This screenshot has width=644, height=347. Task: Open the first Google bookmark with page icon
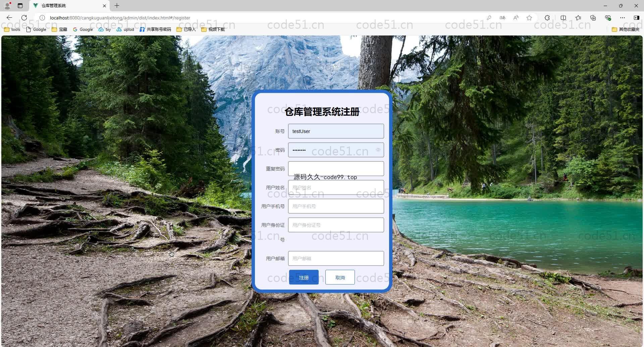[36, 29]
